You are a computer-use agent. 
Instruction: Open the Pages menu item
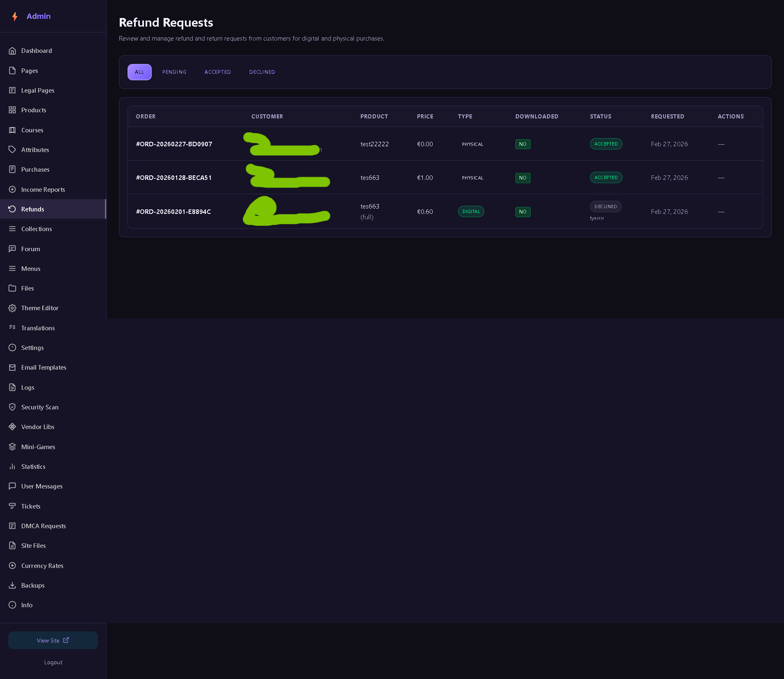tap(53, 71)
